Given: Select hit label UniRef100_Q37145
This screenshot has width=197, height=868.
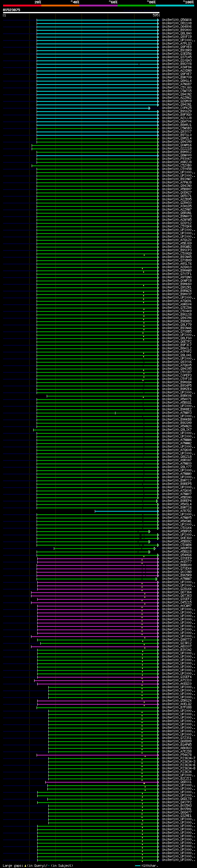Looking at the screenshot, I should (177, 57).
